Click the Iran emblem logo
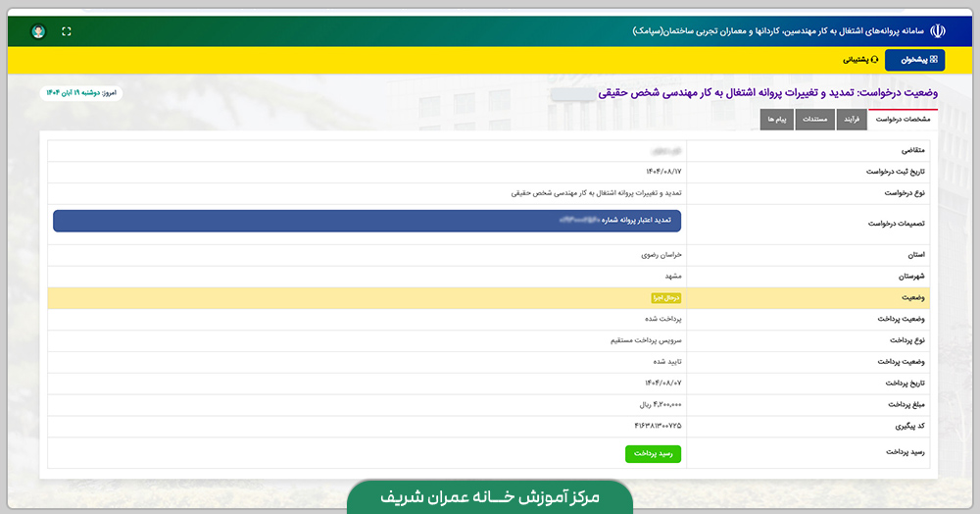The height and width of the screenshot is (514, 980). [x=938, y=30]
